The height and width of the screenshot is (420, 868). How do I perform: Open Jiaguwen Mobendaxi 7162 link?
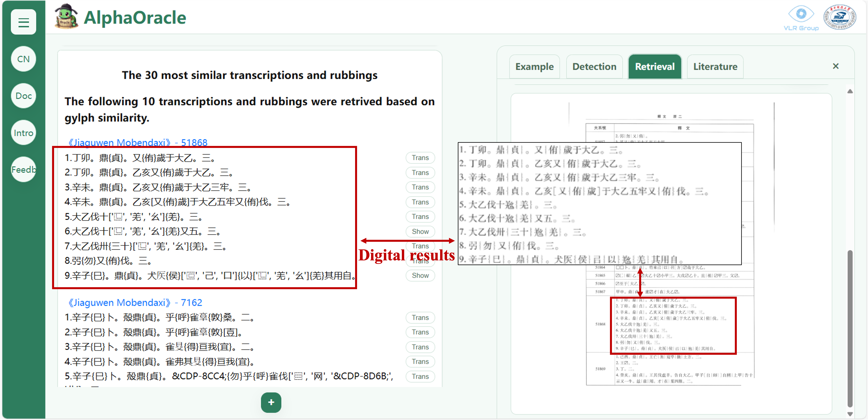point(135,302)
